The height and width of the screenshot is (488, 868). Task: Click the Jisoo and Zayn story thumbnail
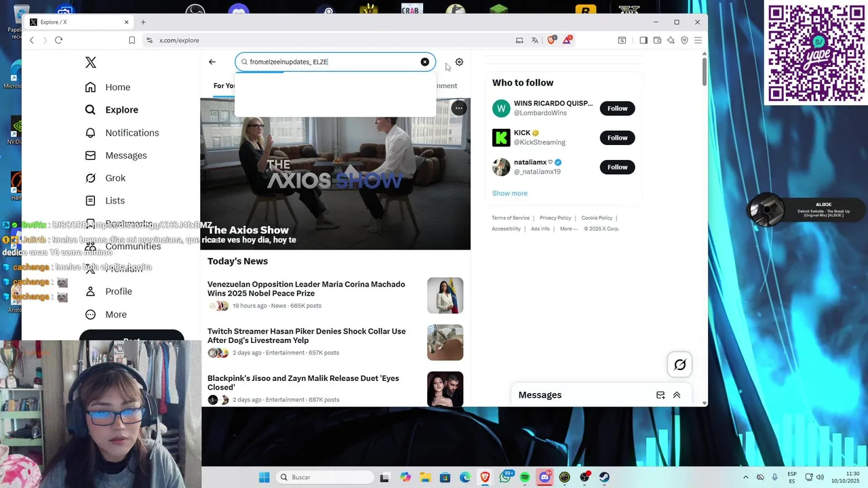tap(445, 389)
